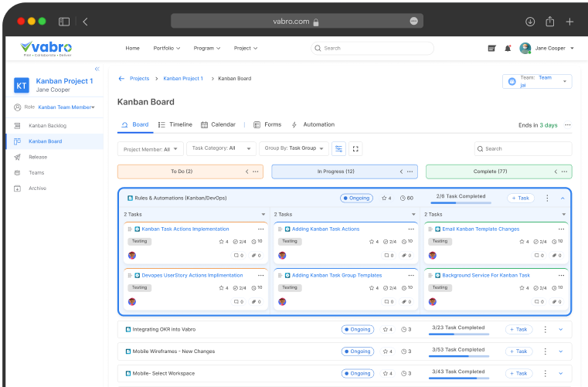Add a task to Rules & Automations group
This screenshot has height=387, width=588.
(x=521, y=198)
